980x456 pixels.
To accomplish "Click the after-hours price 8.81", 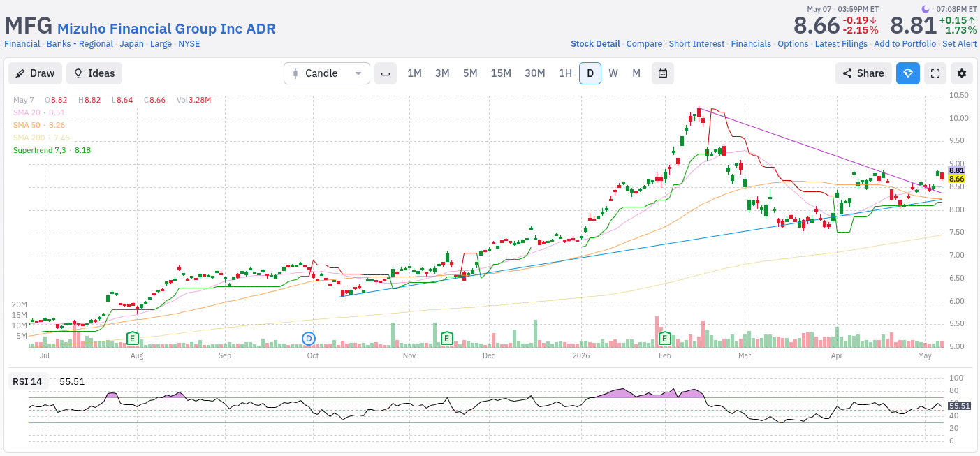I will (x=912, y=25).
